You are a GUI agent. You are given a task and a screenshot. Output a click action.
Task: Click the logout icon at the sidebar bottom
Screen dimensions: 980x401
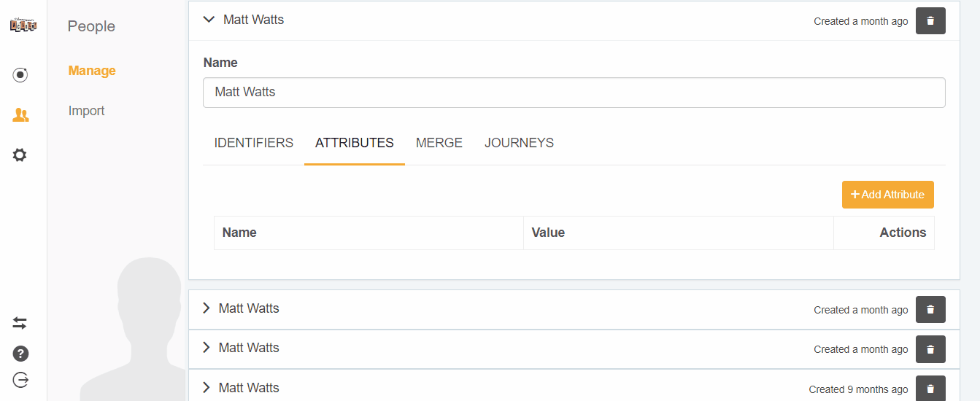pos(20,380)
